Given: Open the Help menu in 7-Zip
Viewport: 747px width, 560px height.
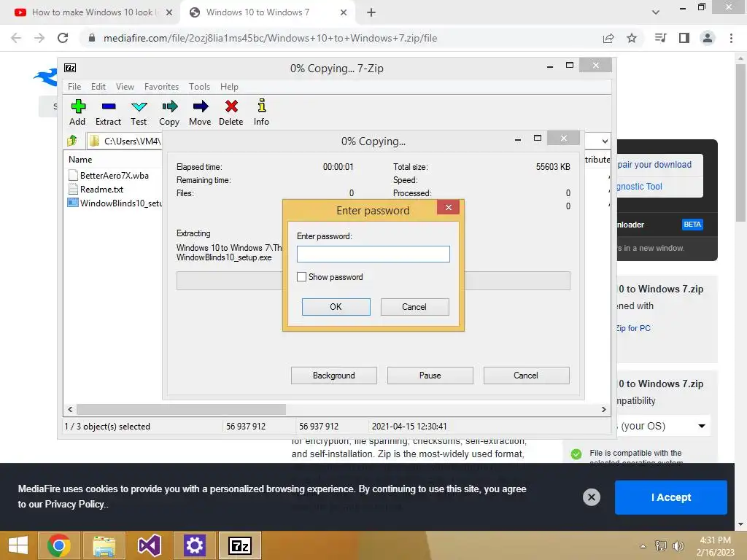Looking at the screenshot, I should [x=229, y=87].
